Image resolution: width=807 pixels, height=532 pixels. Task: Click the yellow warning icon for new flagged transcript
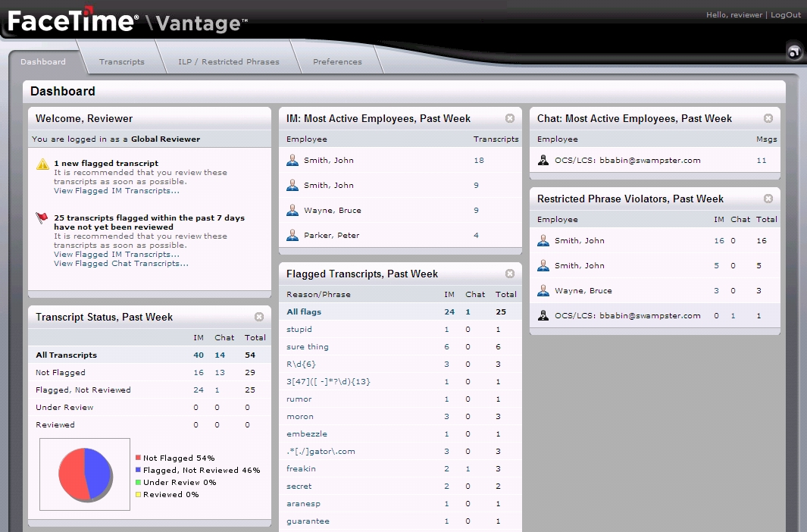pyautogui.click(x=42, y=164)
